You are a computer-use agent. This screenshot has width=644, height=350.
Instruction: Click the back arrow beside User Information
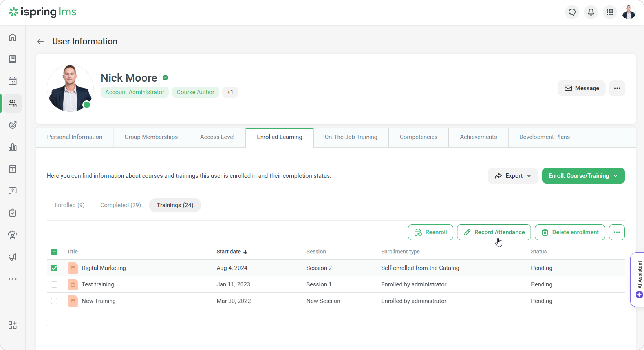pos(40,41)
